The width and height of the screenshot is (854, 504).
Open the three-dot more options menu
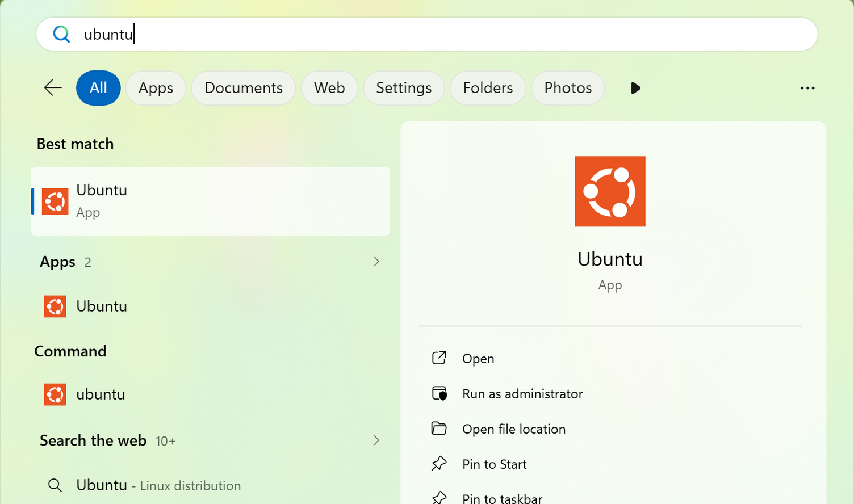807,88
